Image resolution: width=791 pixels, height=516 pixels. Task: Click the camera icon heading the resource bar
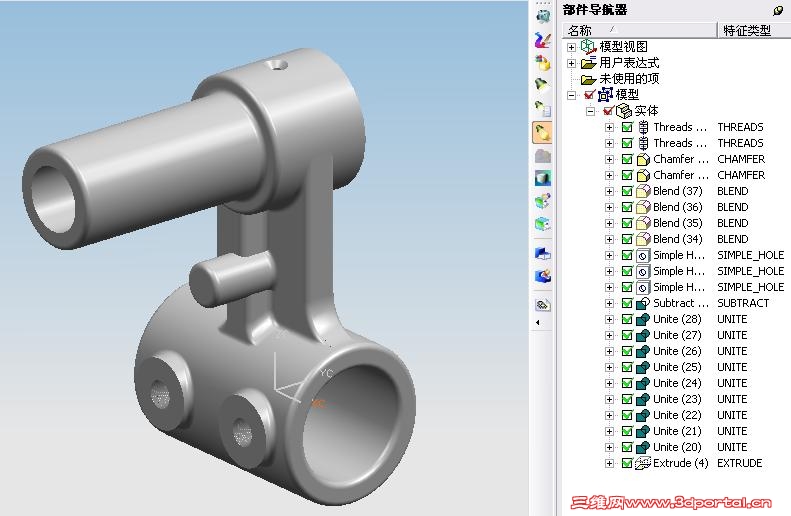pos(543,16)
